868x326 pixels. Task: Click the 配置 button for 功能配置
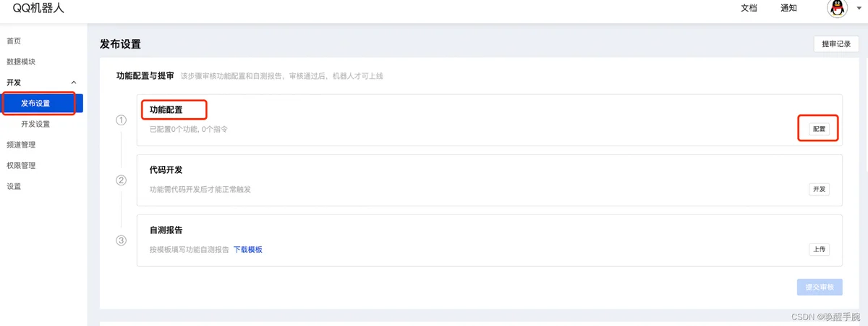(x=819, y=129)
